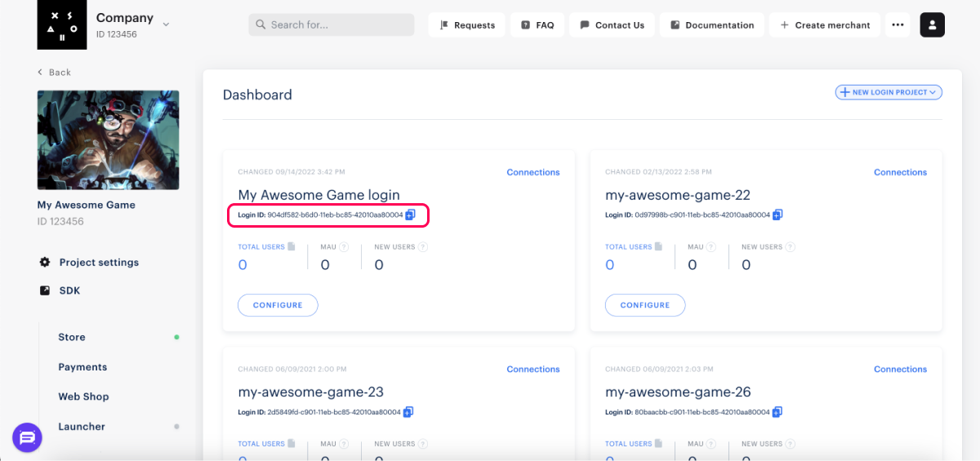Screen dimensions: 980x461
Task: Copy Login ID of my-awesome-game-23
Action: [x=408, y=412]
